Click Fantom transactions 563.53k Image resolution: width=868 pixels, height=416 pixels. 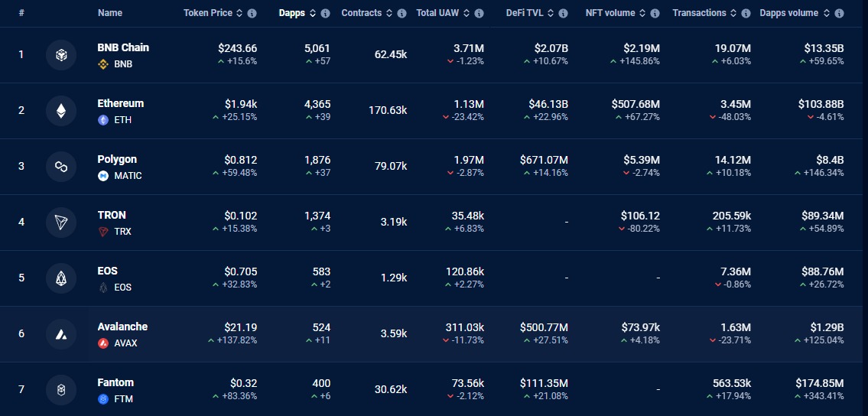click(x=732, y=383)
